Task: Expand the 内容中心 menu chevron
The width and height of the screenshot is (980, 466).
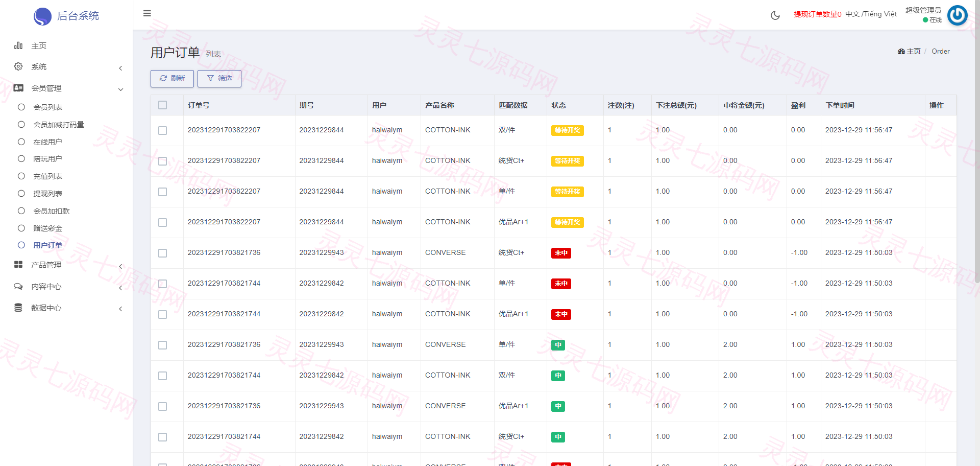Action: coord(120,288)
